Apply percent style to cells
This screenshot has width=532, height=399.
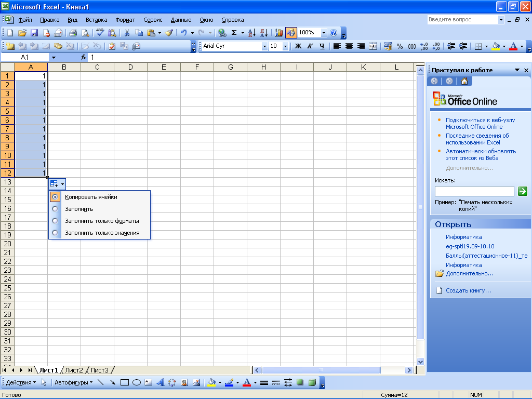pyautogui.click(x=400, y=46)
